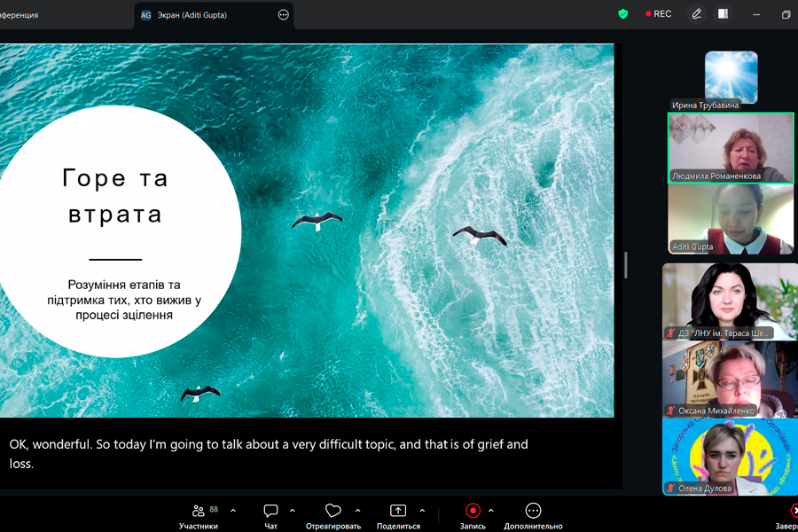This screenshot has height=532, width=798.
Task: Select Людмила Романенкова video tile
Action: pos(731,148)
